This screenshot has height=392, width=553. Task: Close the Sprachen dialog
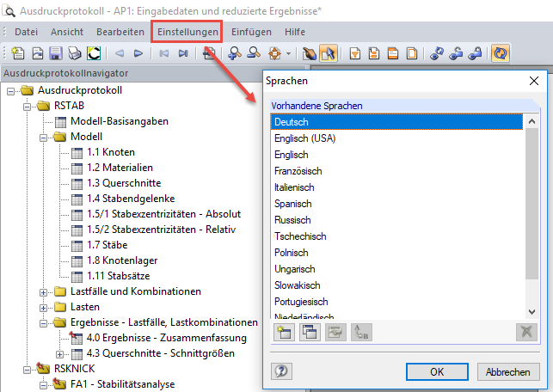pos(534,81)
